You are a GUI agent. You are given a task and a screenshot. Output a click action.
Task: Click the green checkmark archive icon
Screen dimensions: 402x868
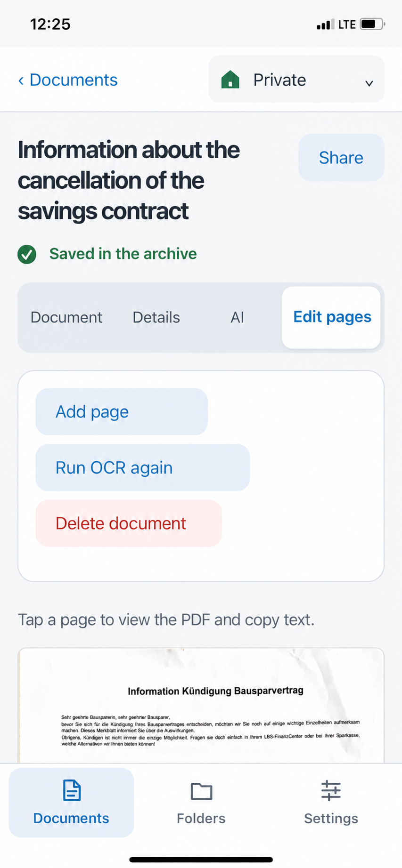click(27, 254)
